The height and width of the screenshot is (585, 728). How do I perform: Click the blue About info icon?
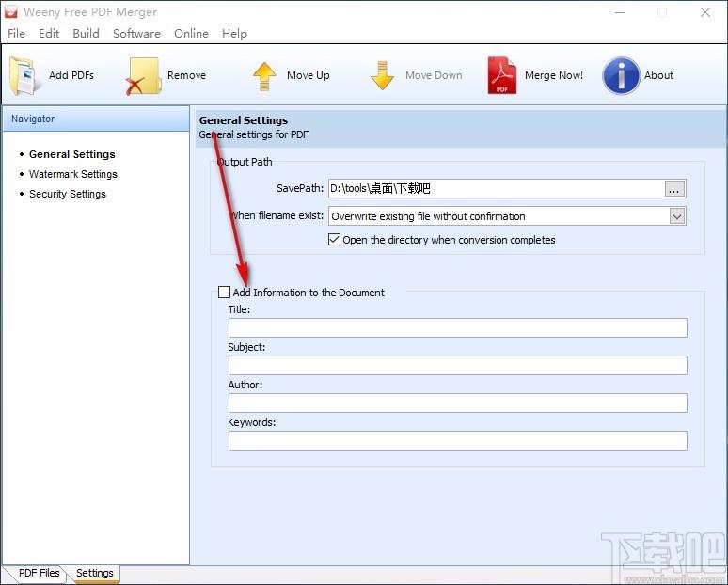621,75
